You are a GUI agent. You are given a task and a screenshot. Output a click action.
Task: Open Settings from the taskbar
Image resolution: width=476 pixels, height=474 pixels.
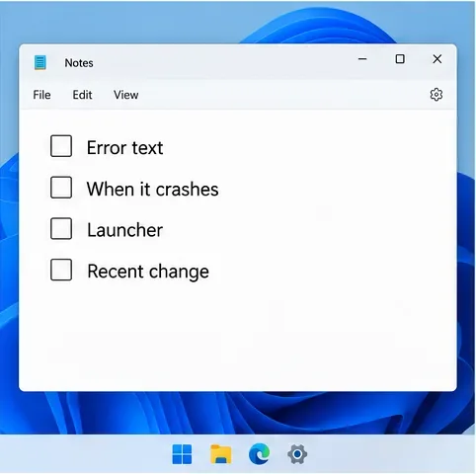point(297,454)
